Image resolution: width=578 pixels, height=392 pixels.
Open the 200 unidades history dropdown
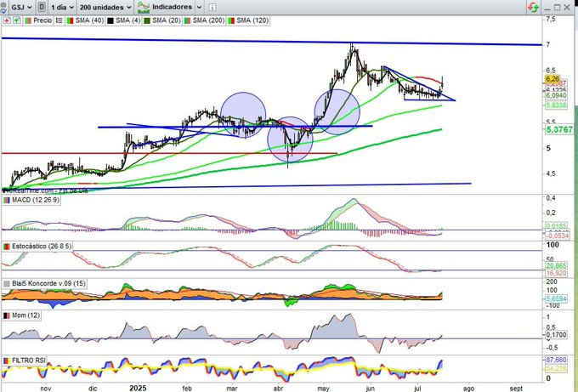[105, 7]
